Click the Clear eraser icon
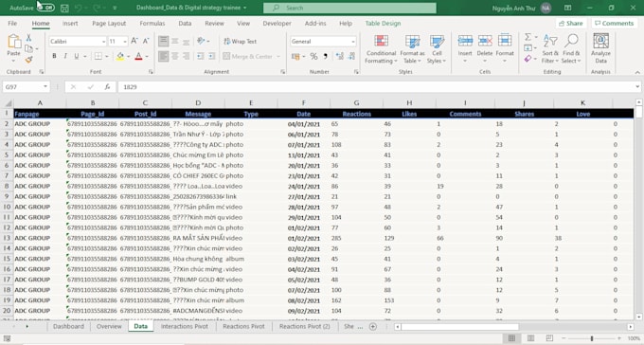Image resolution: width=644 pixels, height=345 pixels. [x=528, y=59]
